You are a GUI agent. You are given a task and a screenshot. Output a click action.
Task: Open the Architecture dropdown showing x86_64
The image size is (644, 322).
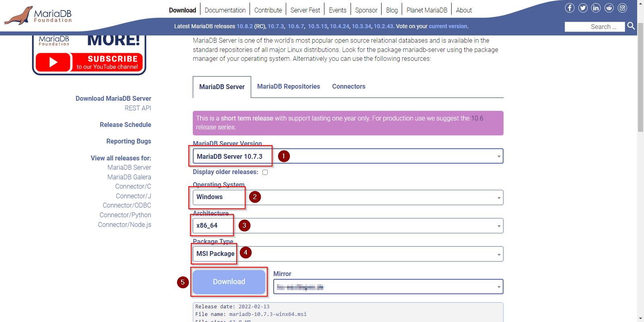click(x=348, y=226)
